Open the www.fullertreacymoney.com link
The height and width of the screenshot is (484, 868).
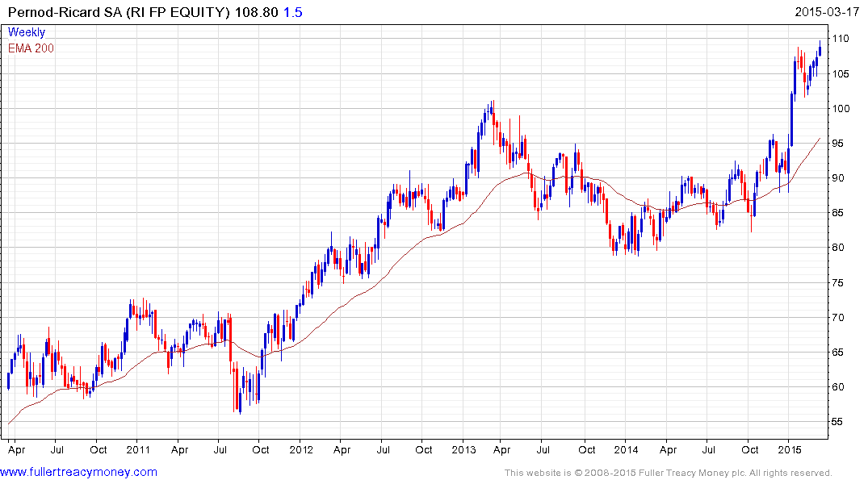(78, 472)
